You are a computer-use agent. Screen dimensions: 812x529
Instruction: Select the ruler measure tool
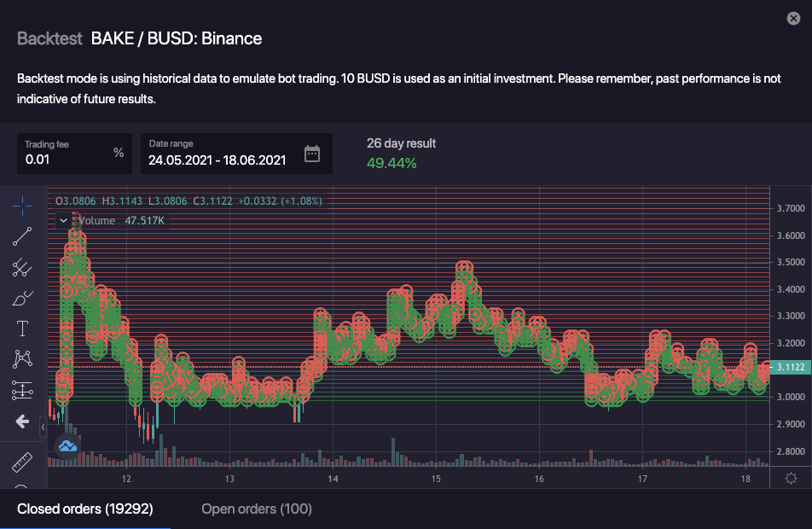(x=22, y=462)
